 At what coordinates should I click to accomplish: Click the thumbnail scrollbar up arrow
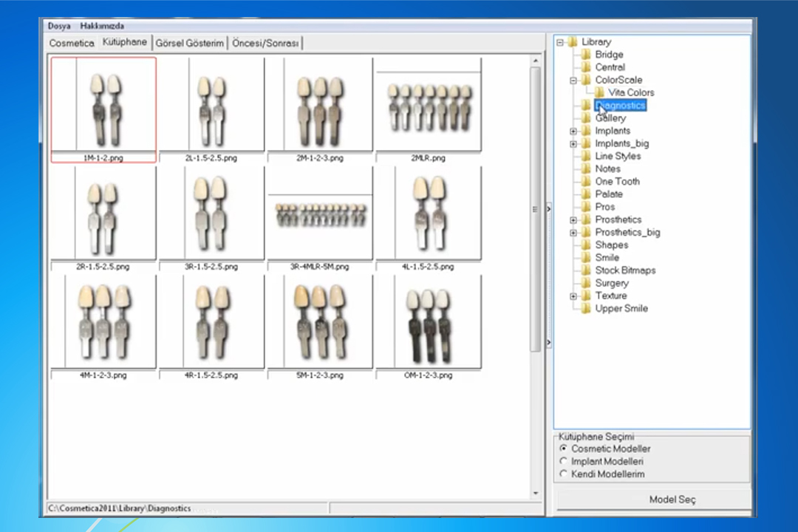[536, 61]
